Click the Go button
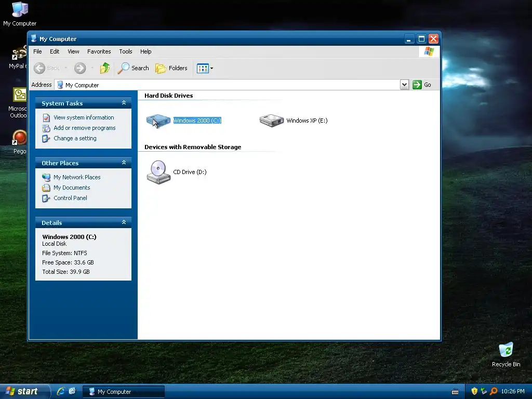 point(422,85)
